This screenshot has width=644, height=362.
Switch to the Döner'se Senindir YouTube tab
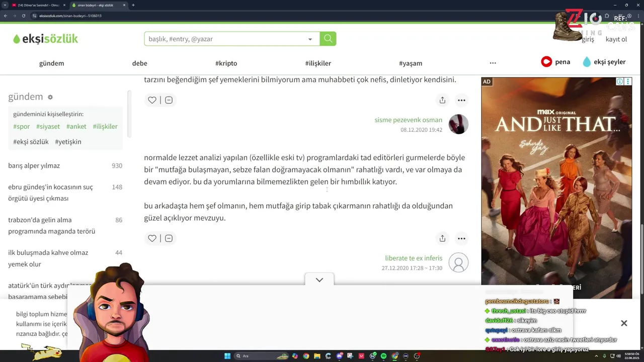(x=38, y=5)
